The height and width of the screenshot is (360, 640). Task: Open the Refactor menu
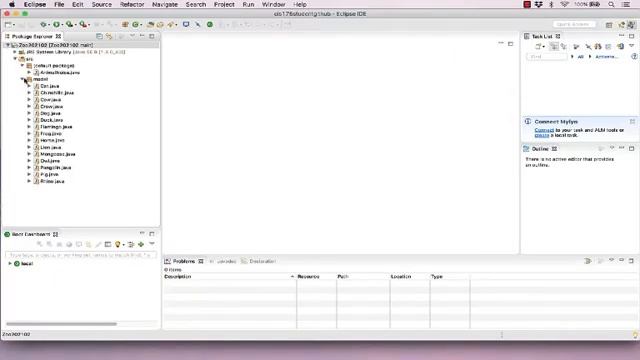tap(132, 4)
